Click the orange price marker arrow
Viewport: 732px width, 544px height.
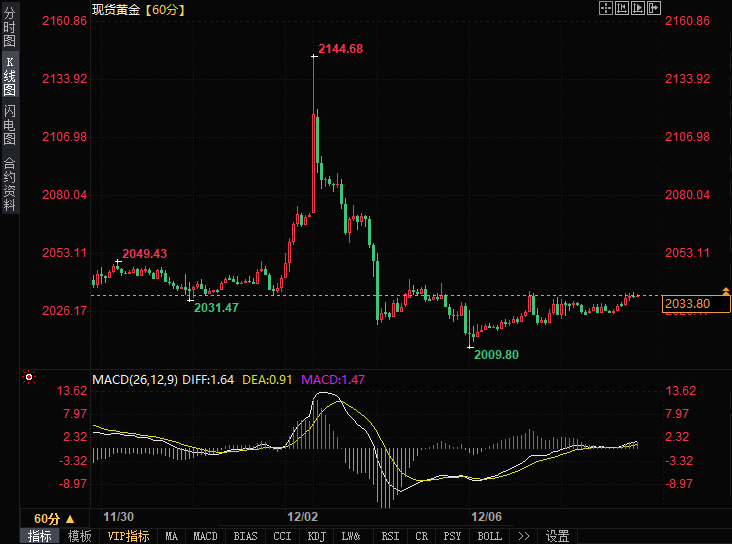[x=726, y=291]
